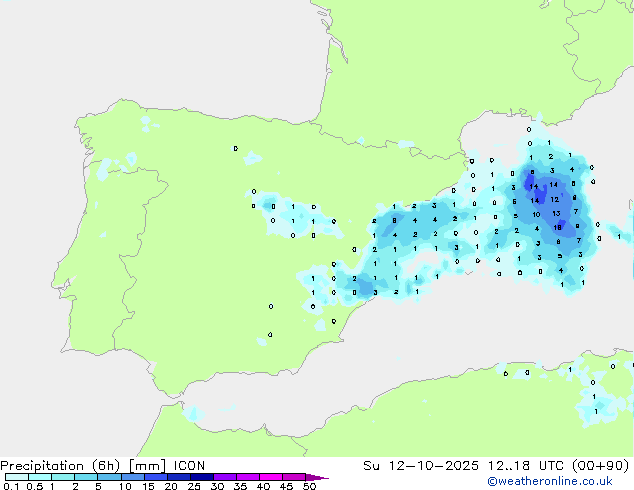This screenshot has height=490, width=634.
Task: Click the legend label 35
Action: click(240, 486)
